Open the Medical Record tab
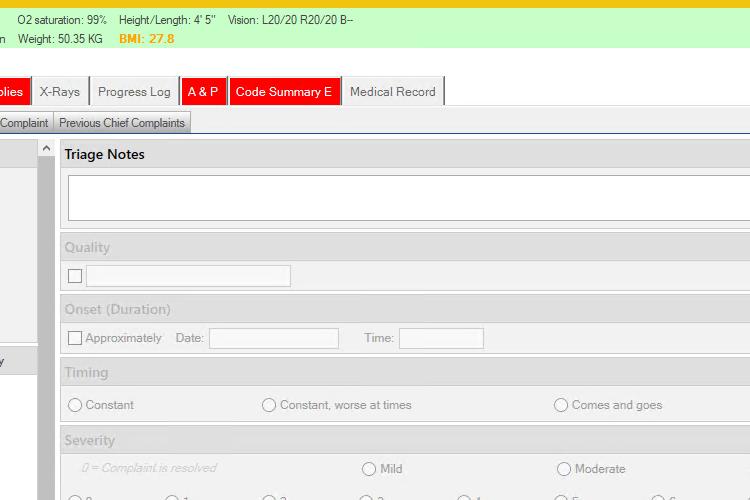 pos(393,91)
